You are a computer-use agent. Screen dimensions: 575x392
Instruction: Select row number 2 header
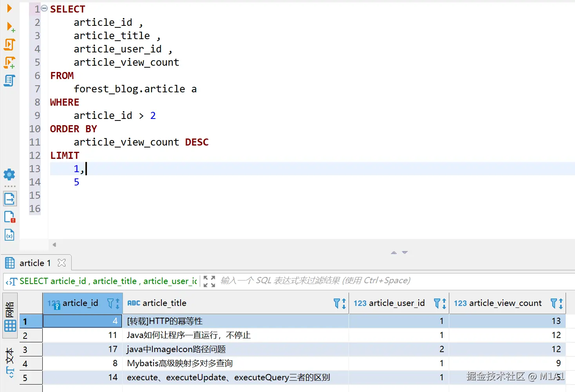coord(31,335)
